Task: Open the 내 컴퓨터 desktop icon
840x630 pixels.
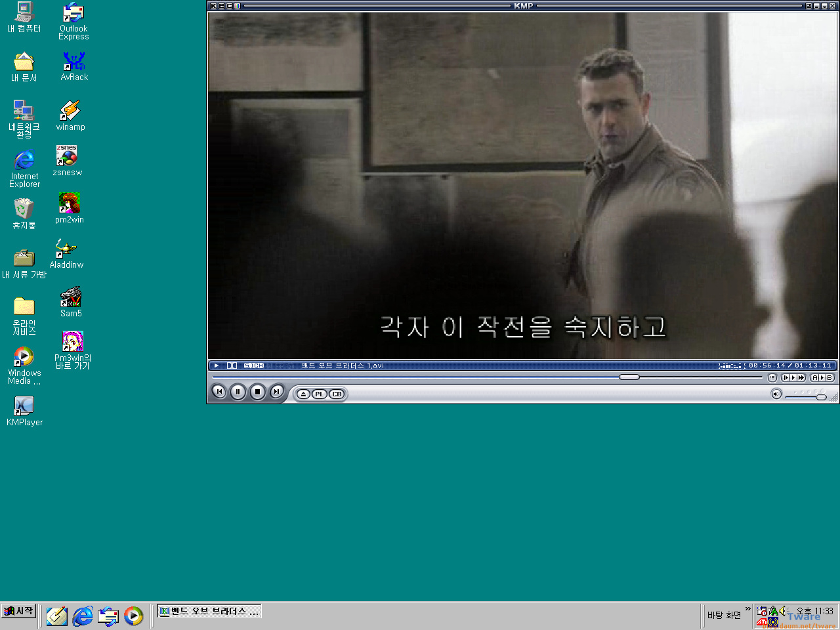Action: pyautogui.click(x=24, y=18)
